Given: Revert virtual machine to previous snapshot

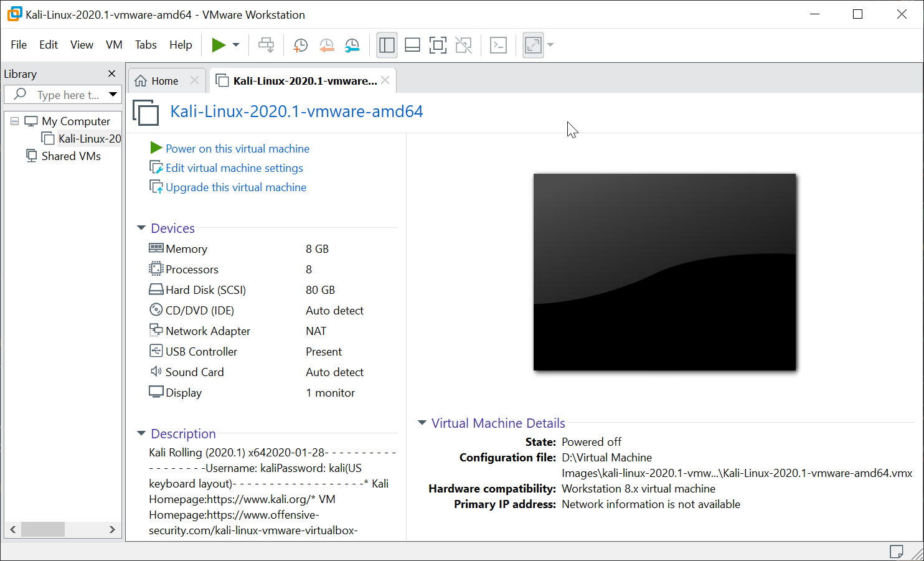Looking at the screenshot, I should click(x=326, y=45).
